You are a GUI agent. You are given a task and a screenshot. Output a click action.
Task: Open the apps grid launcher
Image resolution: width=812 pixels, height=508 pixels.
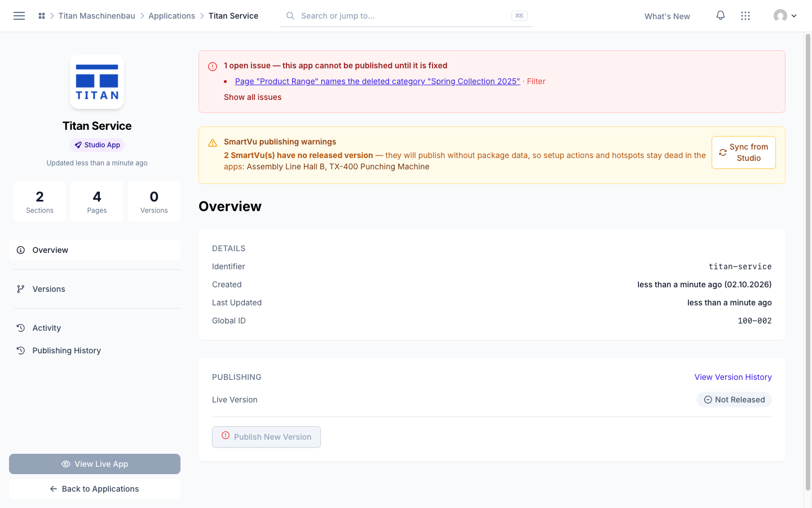click(745, 16)
